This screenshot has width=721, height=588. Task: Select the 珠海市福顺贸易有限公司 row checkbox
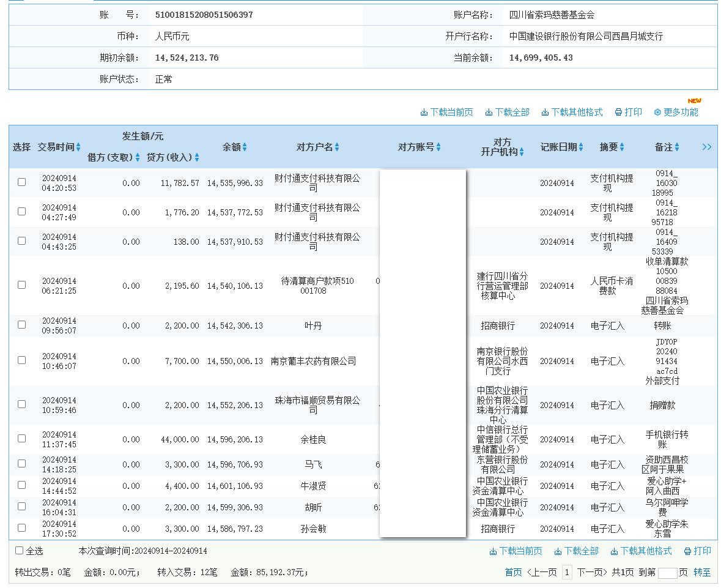coord(21,404)
